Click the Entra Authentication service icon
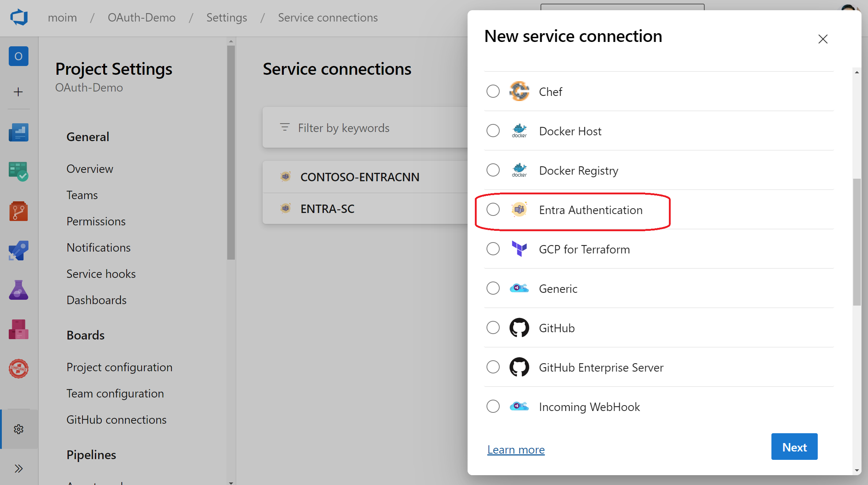868x485 pixels. (x=518, y=210)
